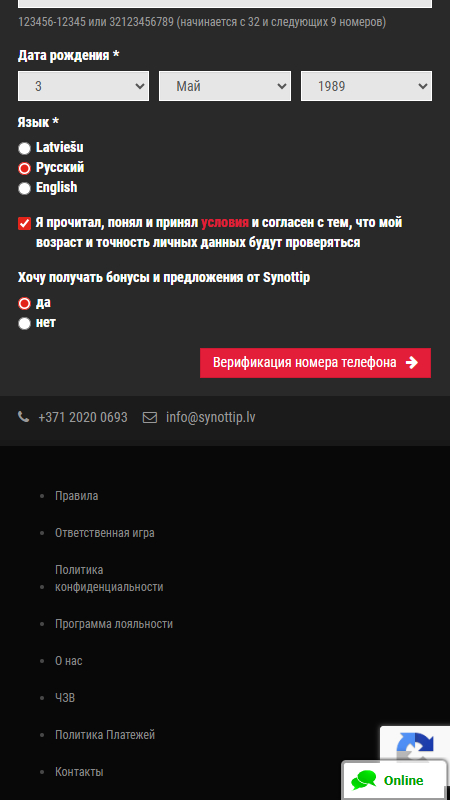
Task: Choose "нет" for bonuses and offers
Action: point(24,323)
